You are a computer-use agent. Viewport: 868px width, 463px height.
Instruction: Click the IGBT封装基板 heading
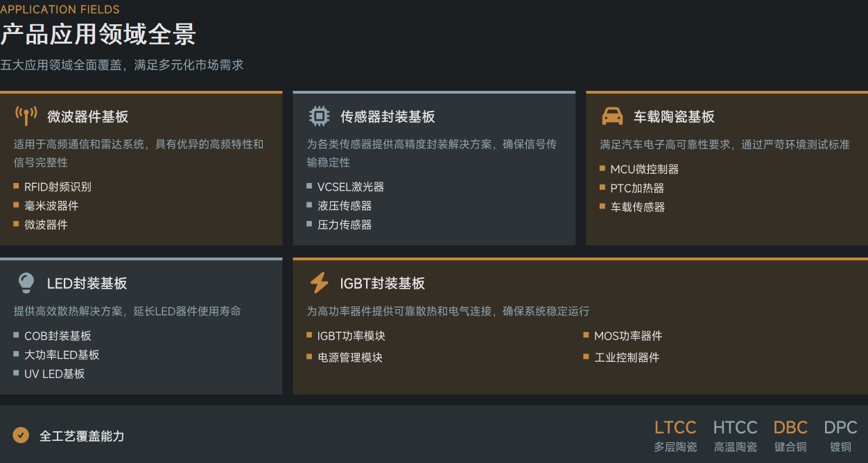[382, 283]
